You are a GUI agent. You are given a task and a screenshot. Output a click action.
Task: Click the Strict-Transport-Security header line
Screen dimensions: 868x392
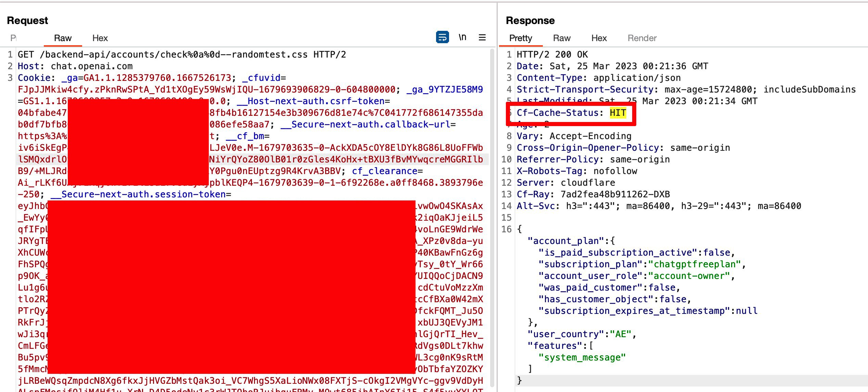(686, 89)
